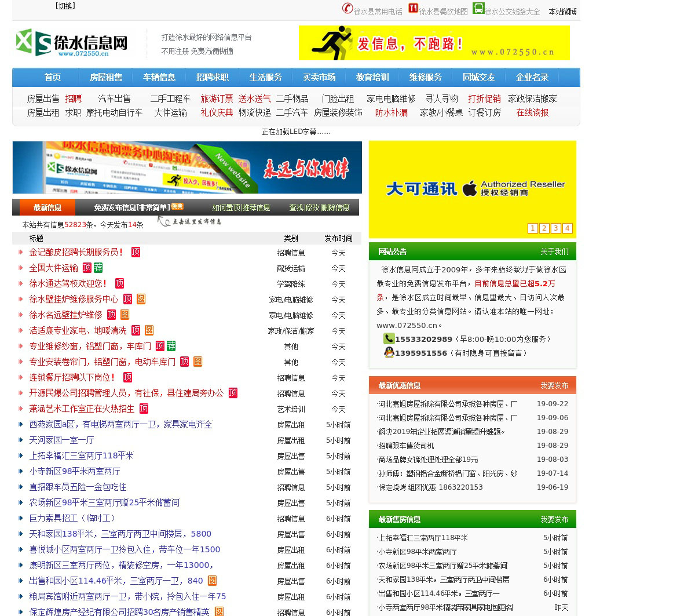Image resolution: width=695 pixels, height=616 pixels.
Task: Open the listing 天河家园一室一厅
Action: click(61, 440)
